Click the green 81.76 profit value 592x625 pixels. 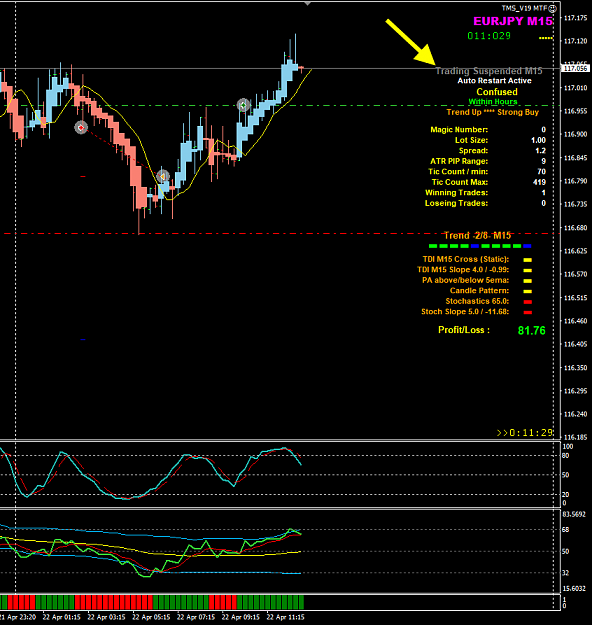pyautogui.click(x=531, y=330)
